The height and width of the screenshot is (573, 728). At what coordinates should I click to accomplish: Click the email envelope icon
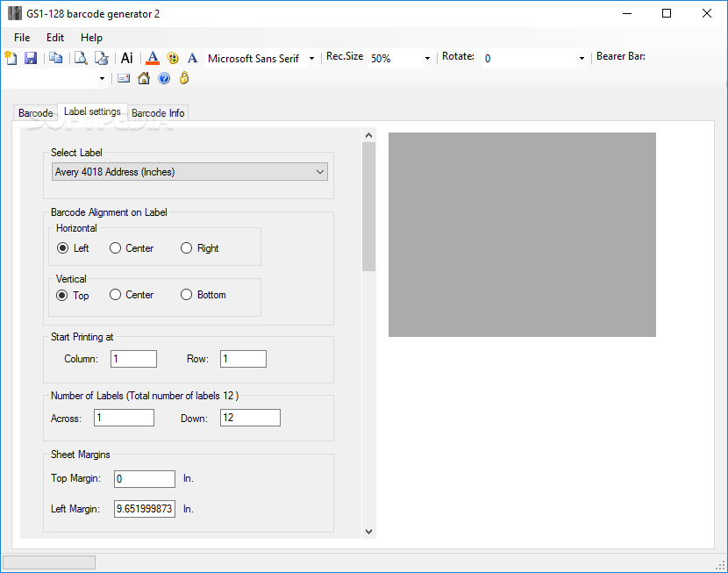click(124, 78)
